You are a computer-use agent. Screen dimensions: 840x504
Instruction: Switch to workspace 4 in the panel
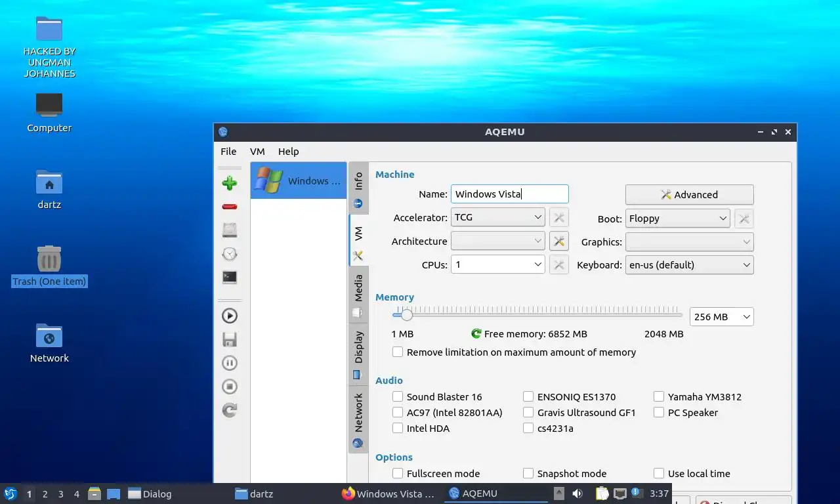point(77,494)
